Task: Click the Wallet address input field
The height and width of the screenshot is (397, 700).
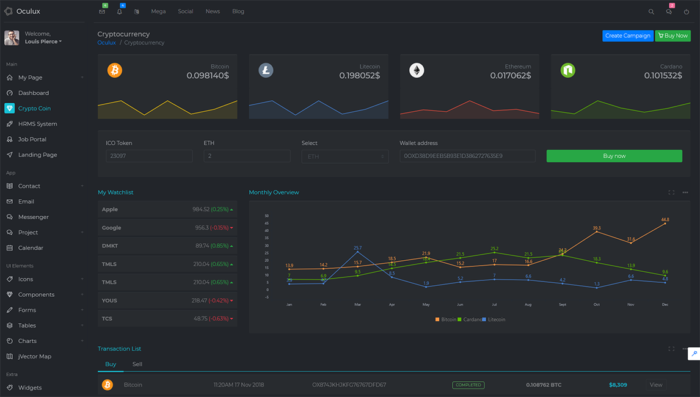Action: pos(467,156)
